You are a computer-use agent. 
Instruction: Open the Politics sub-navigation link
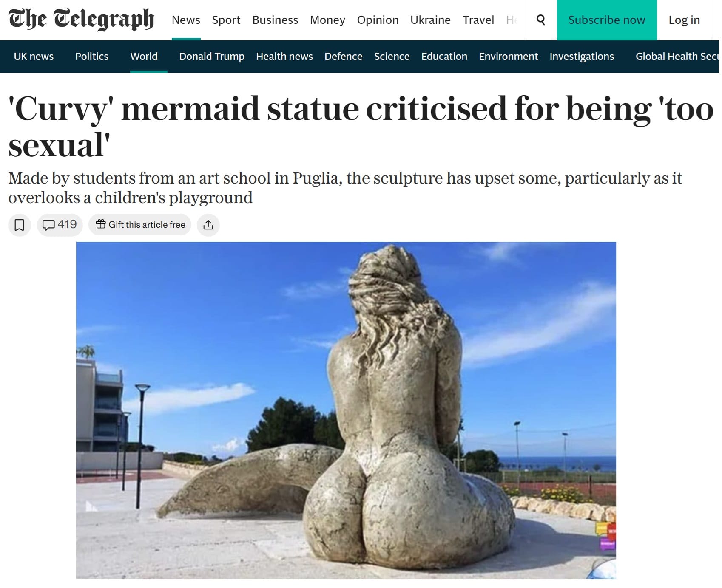92,57
